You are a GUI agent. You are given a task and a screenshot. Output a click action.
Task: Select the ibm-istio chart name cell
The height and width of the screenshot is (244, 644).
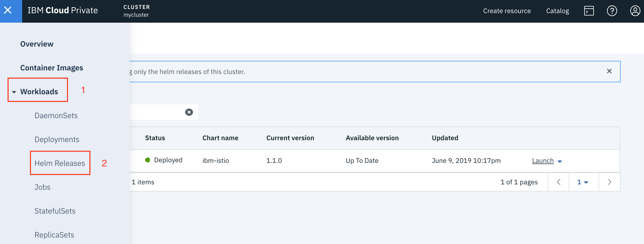click(x=216, y=160)
